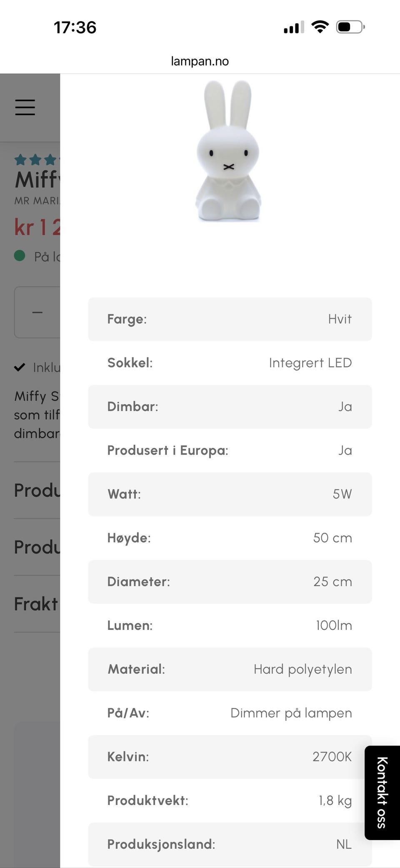Screen dimensions: 400x868
Task: Click the checkmark beside Inklu text
Action: coord(20,367)
